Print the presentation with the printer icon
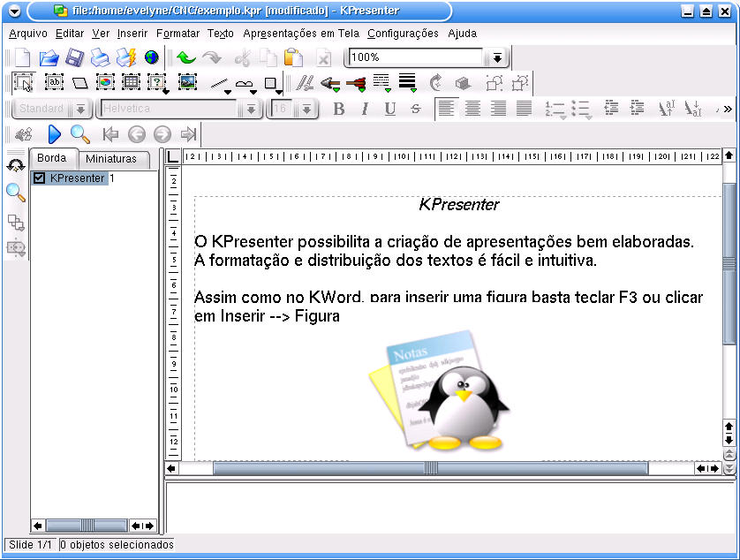The width and height of the screenshot is (740, 560). click(100, 57)
